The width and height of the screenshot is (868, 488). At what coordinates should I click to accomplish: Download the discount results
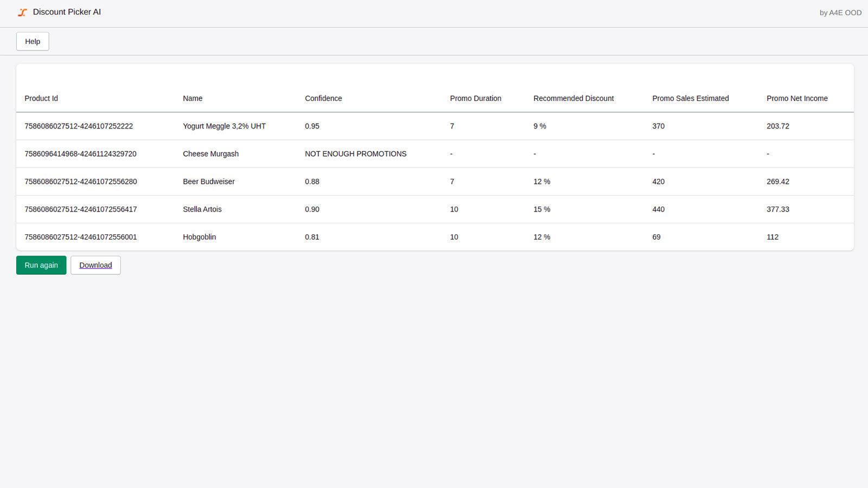point(95,265)
